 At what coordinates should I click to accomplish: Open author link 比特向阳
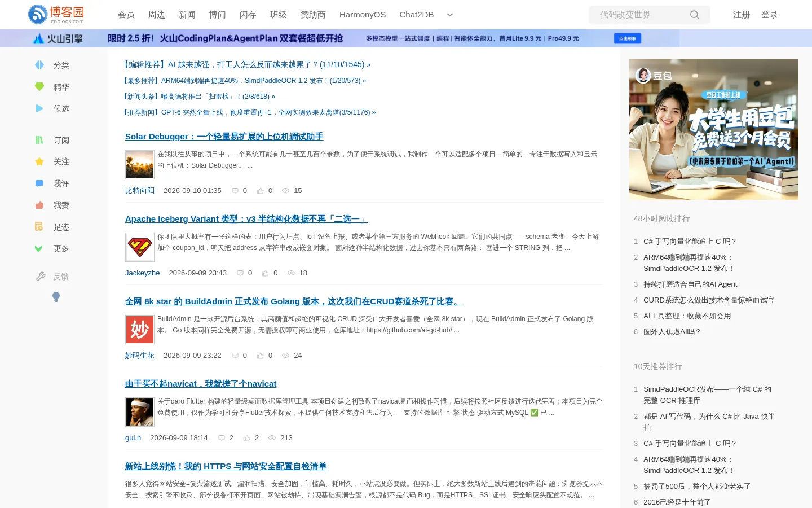[x=140, y=191]
